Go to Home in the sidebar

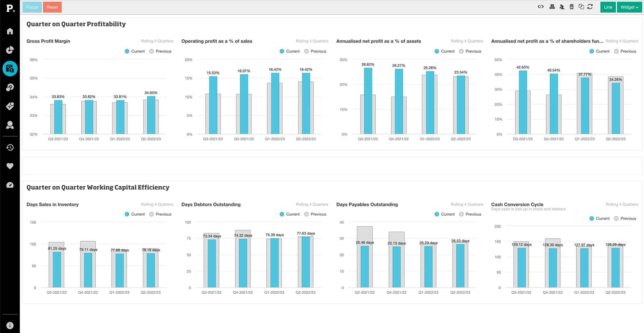click(10, 31)
